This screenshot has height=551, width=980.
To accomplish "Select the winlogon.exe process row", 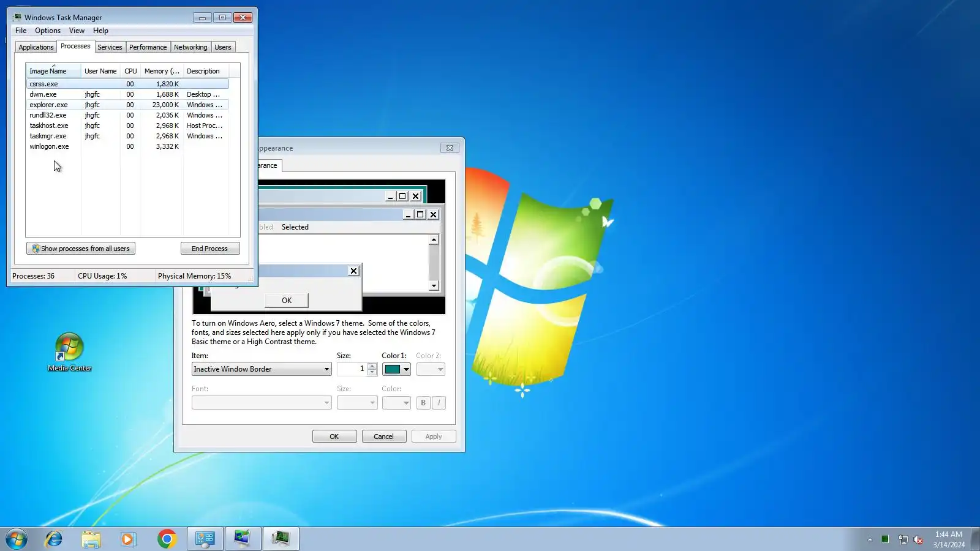I will pyautogui.click(x=127, y=146).
